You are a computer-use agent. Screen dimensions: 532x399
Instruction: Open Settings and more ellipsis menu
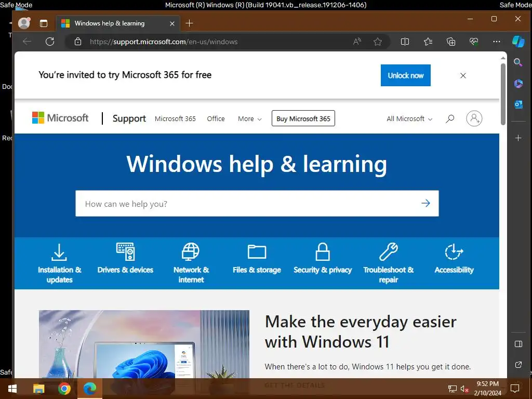496,42
